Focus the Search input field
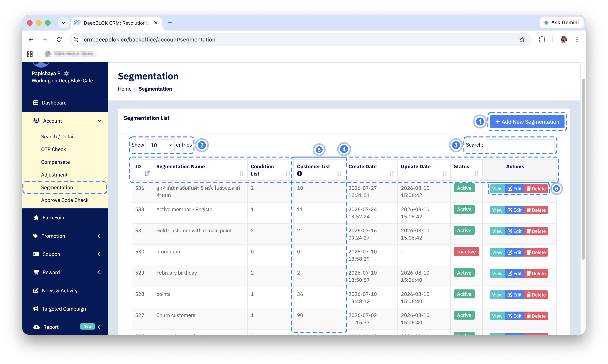 pyautogui.click(x=520, y=145)
